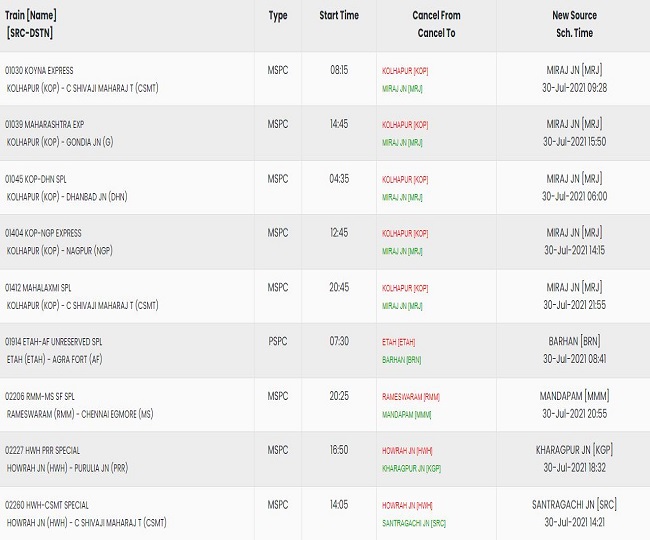650x540 pixels.
Task: Select the Type column header
Action: point(278,16)
